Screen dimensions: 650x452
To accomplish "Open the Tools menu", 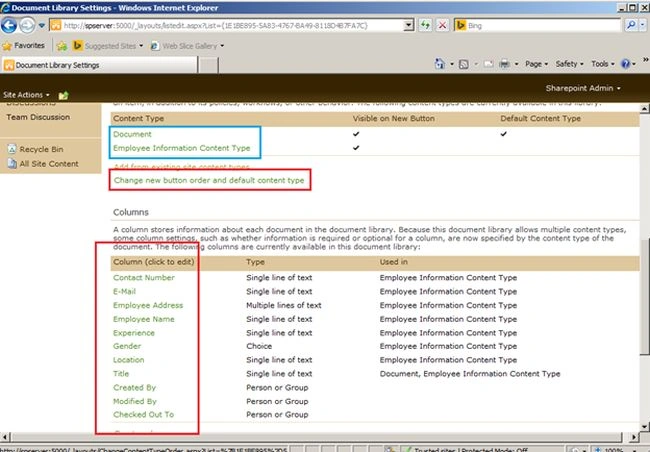I will (x=603, y=64).
